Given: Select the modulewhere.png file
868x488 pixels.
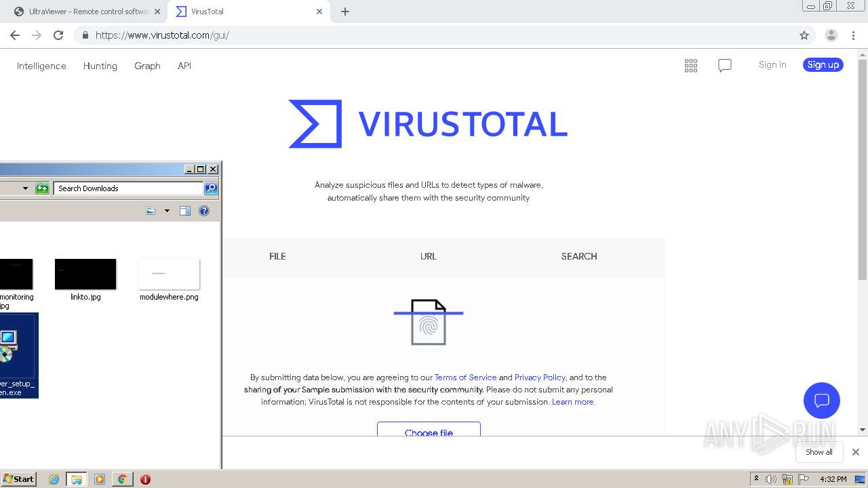Looking at the screenshot, I should [x=169, y=279].
